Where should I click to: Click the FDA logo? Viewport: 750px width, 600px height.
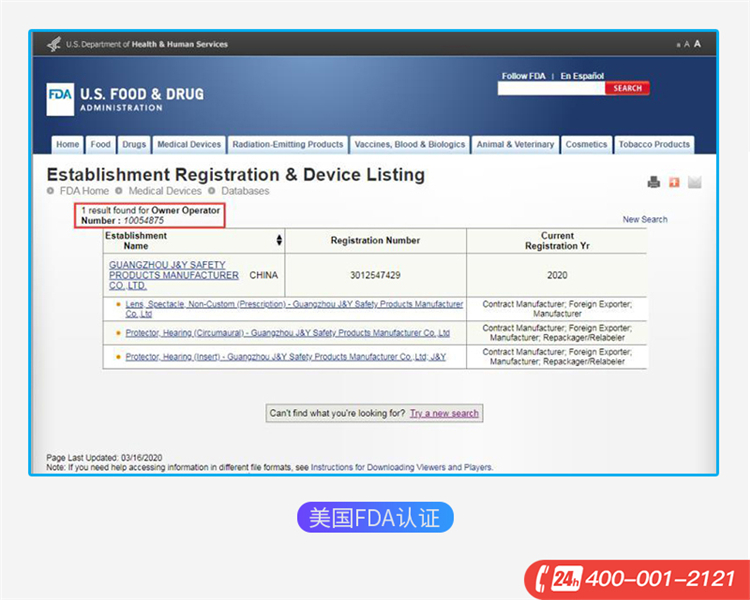tap(60, 100)
